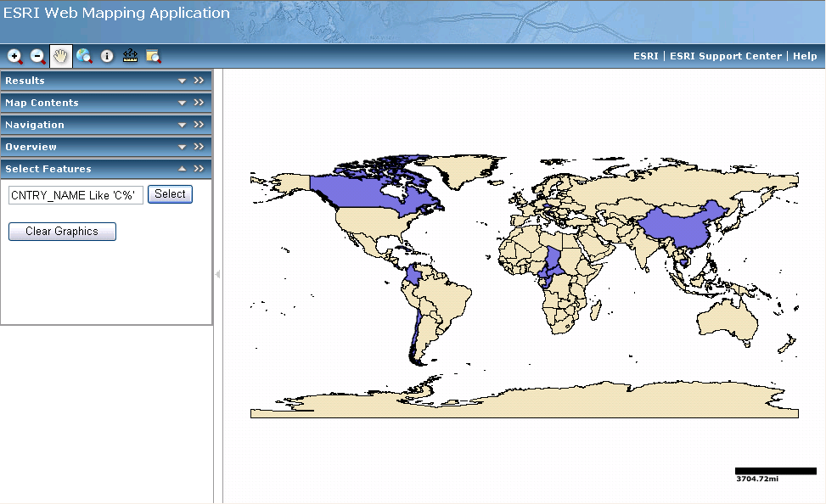Expand the Results panel

(x=182, y=81)
